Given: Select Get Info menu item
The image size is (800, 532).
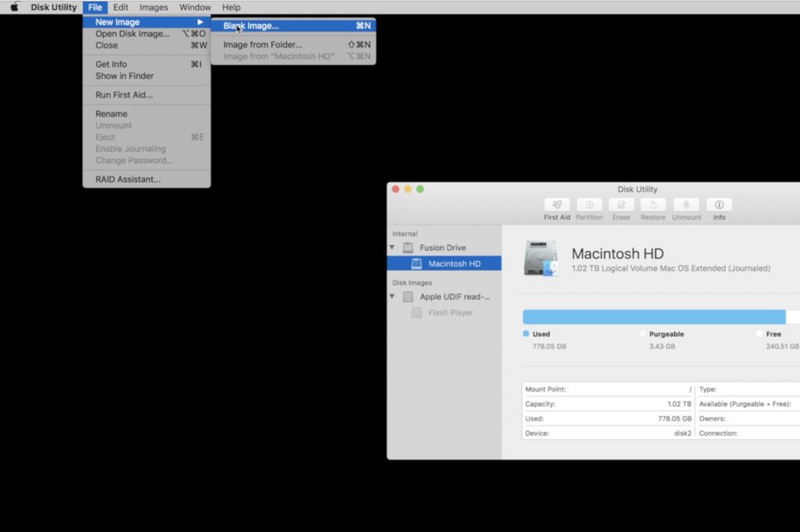Looking at the screenshot, I should (x=146, y=64).
